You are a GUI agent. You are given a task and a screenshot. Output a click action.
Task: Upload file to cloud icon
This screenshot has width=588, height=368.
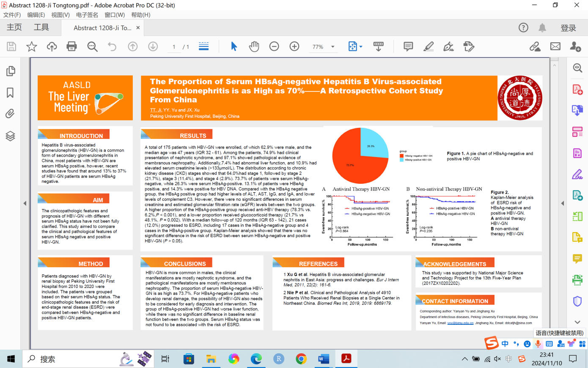coord(52,47)
